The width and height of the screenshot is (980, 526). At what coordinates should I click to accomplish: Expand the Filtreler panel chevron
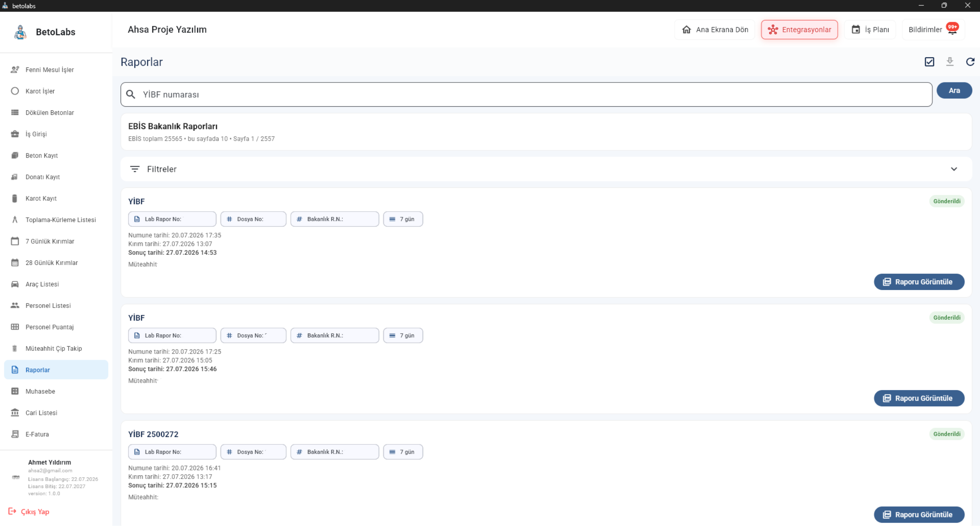[954, 169]
